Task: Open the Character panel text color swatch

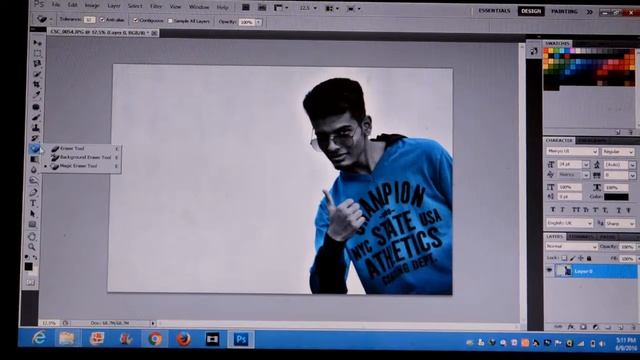Action: (x=616, y=197)
